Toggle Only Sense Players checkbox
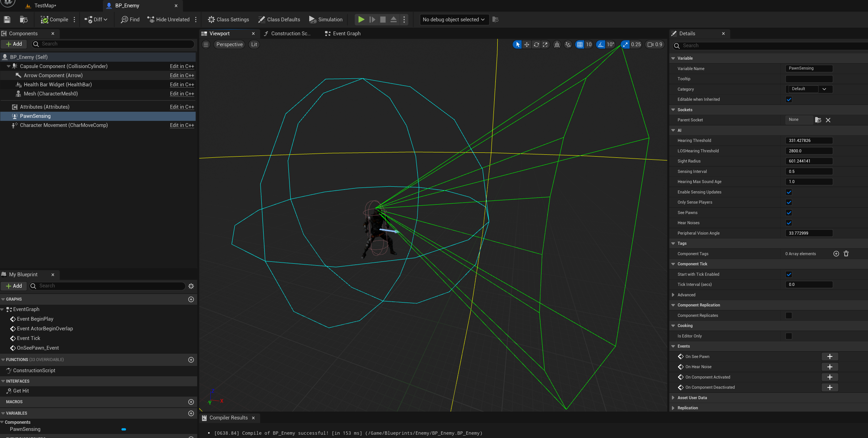Image resolution: width=868 pixels, height=438 pixels. [x=789, y=202]
